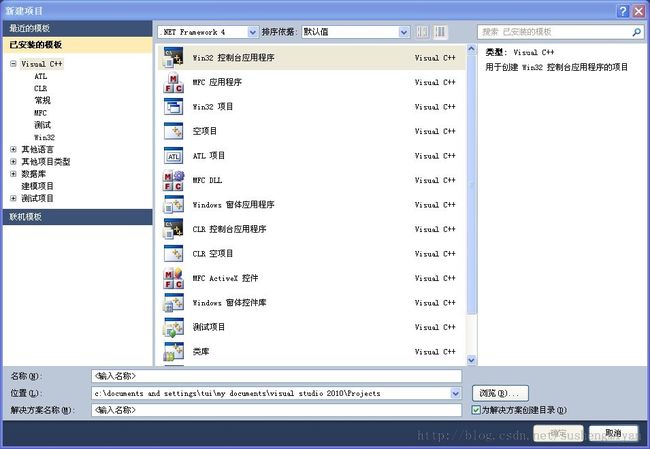Image resolution: width=650 pixels, height=449 pixels.
Task: Click the 类库 template icon
Action: pos(173,352)
